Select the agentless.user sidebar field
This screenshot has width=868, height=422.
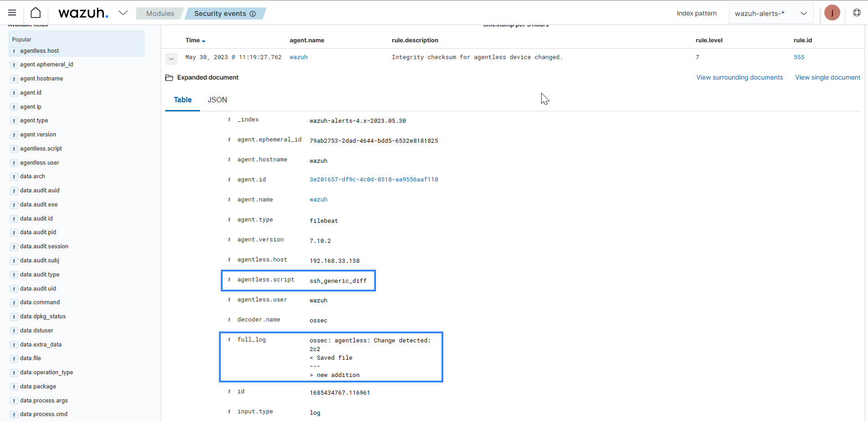(x=40, y=163)
